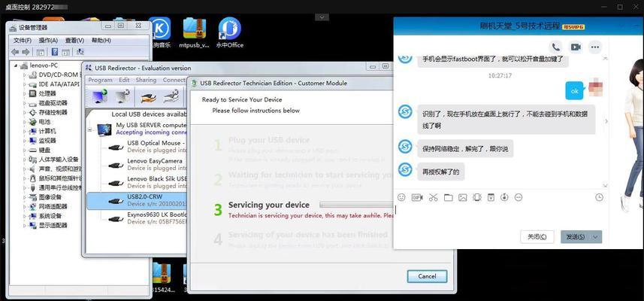Viewport: 644px width, 301px height.
Task: Click the scan hardware changes icon in Device Manager
Action: pyautogui.click(x=80, y=52)
